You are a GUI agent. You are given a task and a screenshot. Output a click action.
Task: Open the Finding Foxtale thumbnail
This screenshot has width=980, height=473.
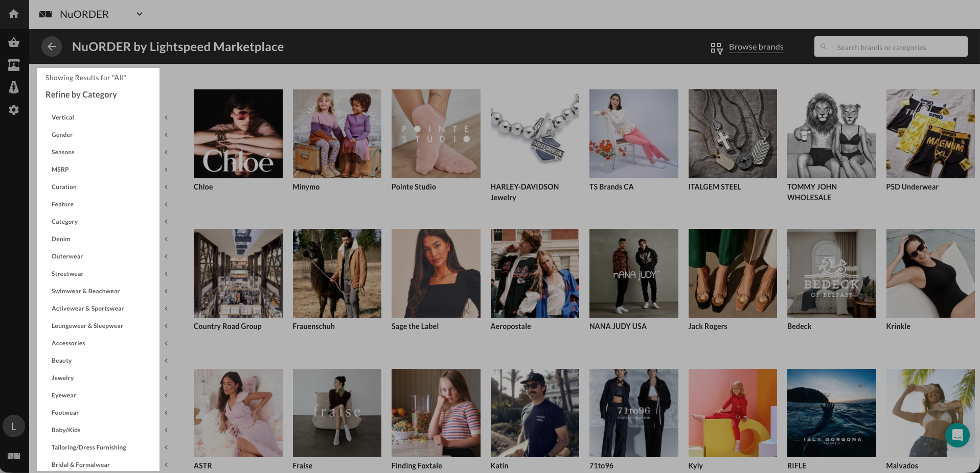click(x=436, y=413)
